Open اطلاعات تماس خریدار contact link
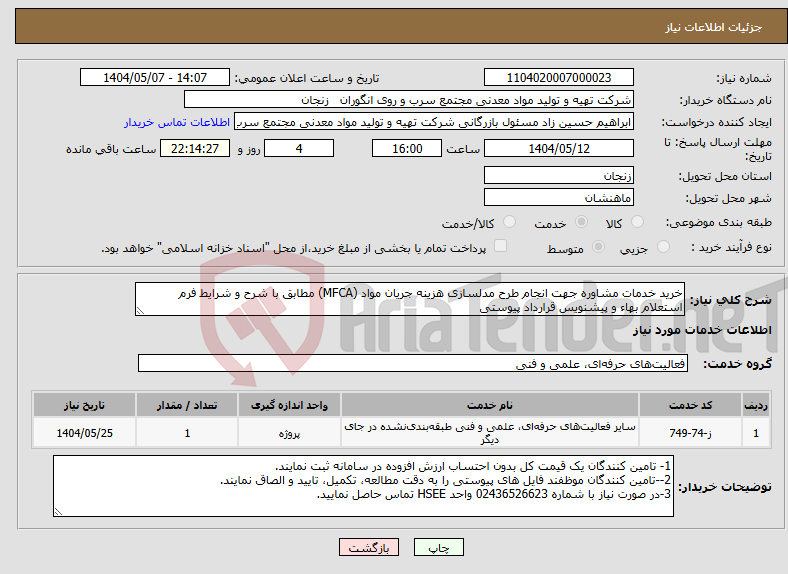 click(177, 122)
